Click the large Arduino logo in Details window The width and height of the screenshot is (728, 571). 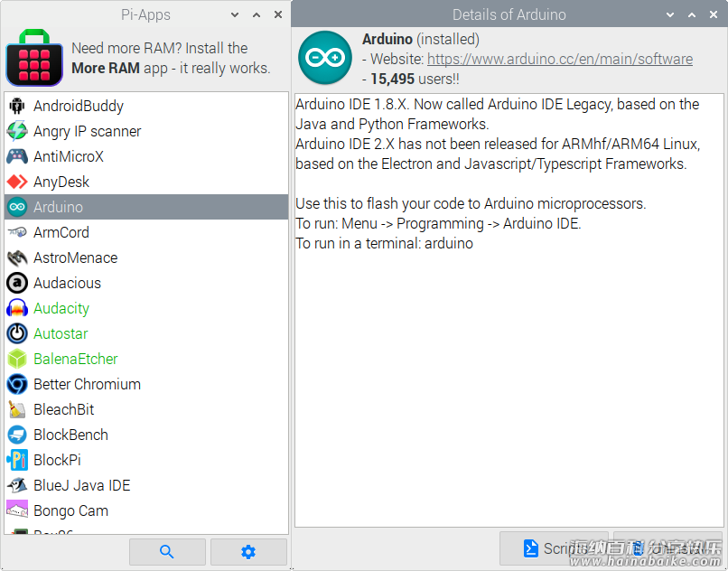click(325, 58)
